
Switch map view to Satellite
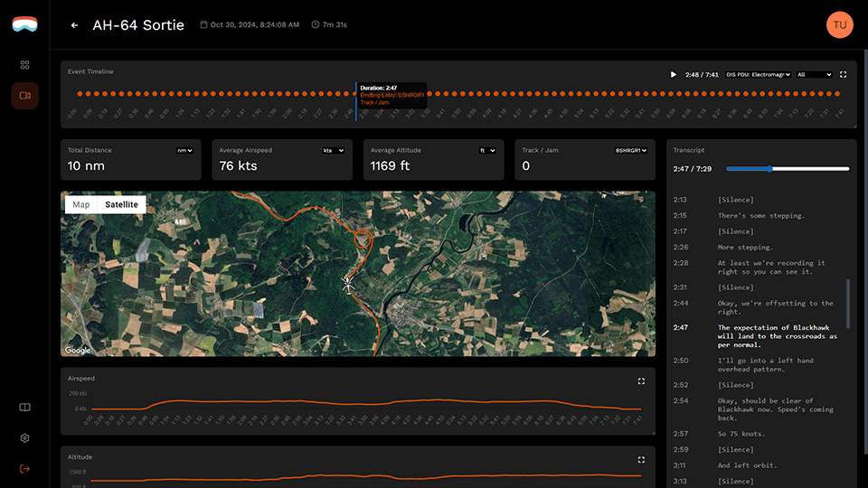121,205
